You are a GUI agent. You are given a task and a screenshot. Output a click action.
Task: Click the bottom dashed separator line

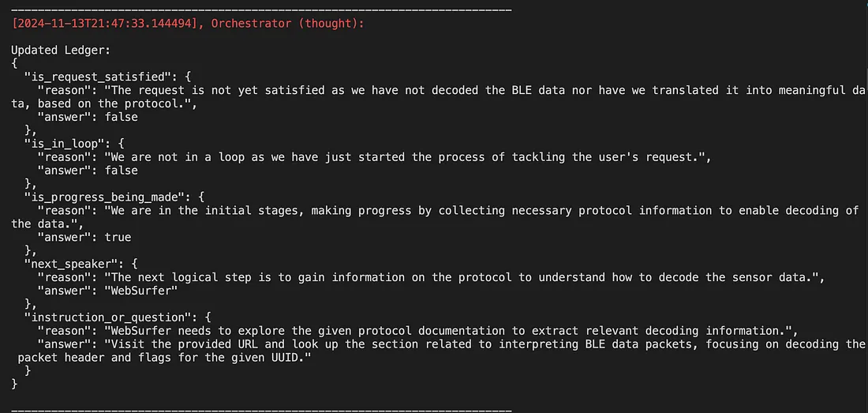click(261, 411)
